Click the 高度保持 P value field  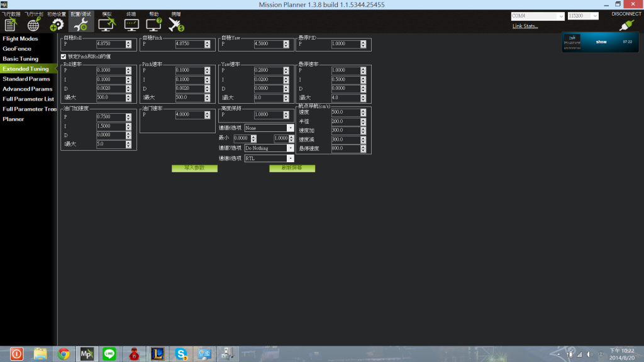click(269, 115)
